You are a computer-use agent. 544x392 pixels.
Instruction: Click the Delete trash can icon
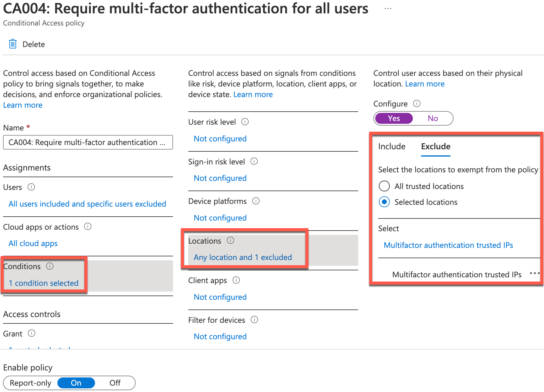(13, 44)
